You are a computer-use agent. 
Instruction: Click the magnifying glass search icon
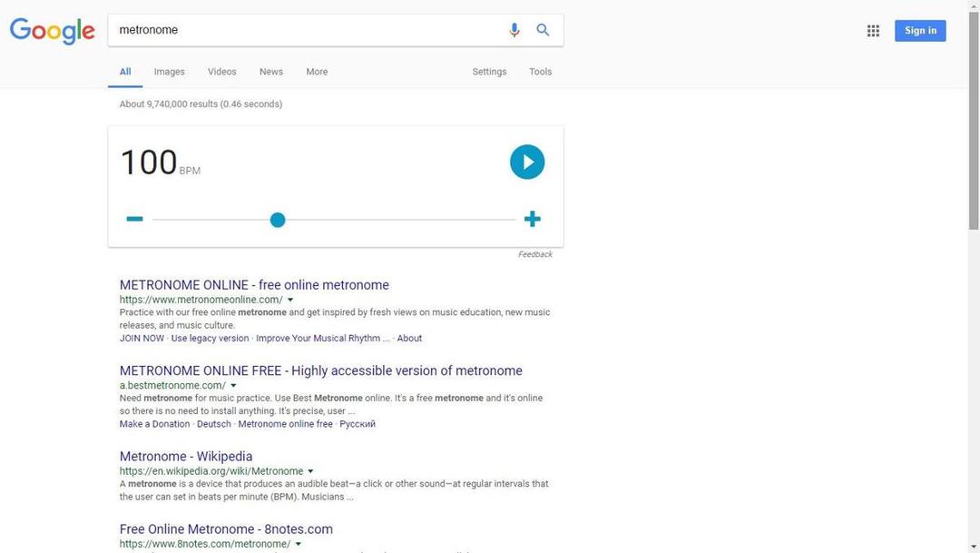[543, 30]
